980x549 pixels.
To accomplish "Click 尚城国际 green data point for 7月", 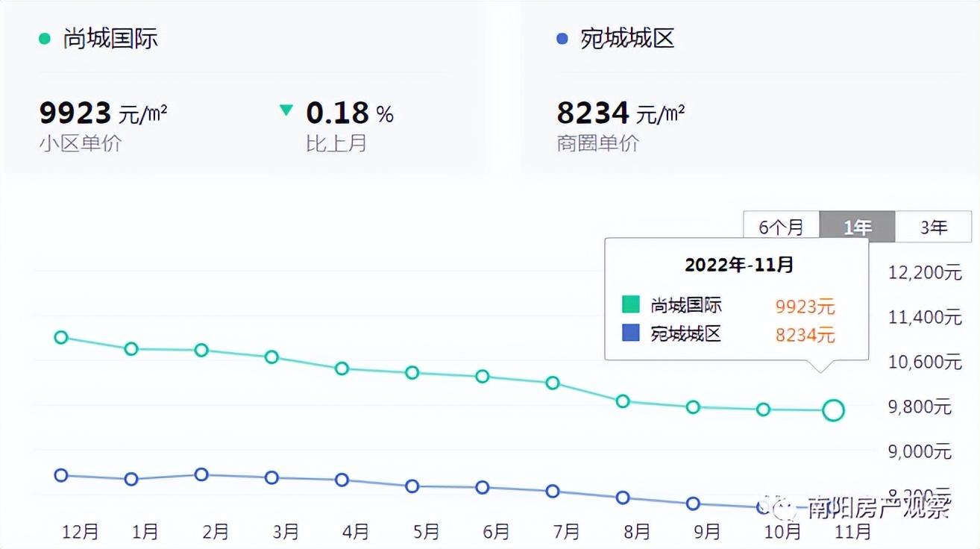I will [x=553, y=383].
